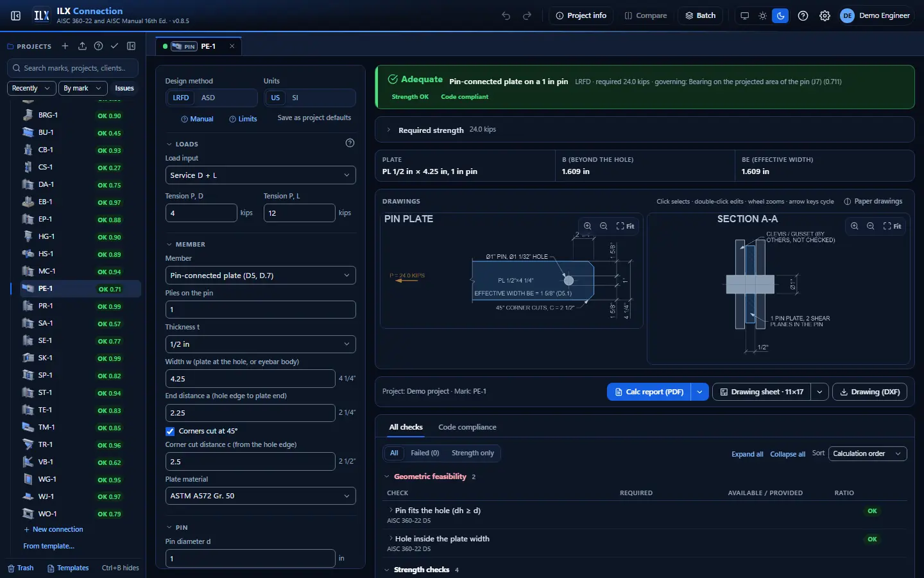The height and width of the screenshot is (578, 924).
Task: Click the checkmark icon in Projects header
Action: point(114,46)
